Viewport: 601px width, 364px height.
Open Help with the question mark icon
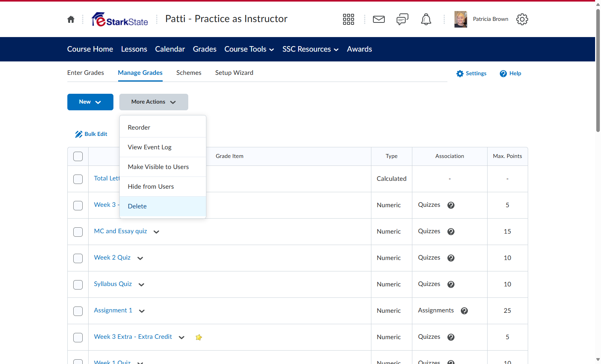510,74
